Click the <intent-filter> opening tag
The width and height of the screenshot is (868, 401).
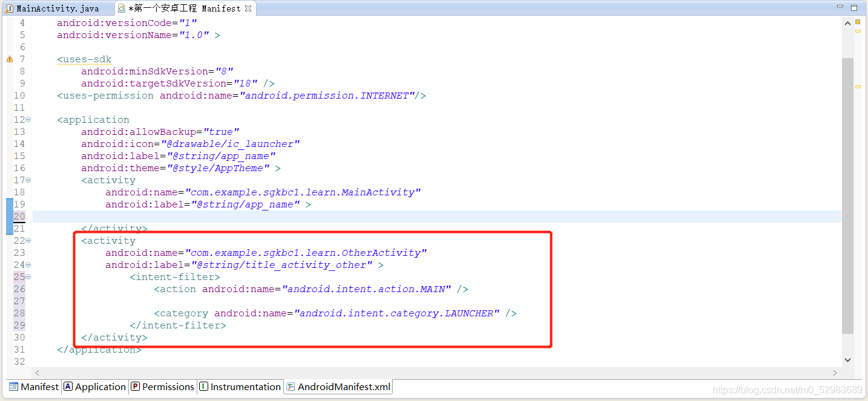pyautogui.click(x=175, y=277)
